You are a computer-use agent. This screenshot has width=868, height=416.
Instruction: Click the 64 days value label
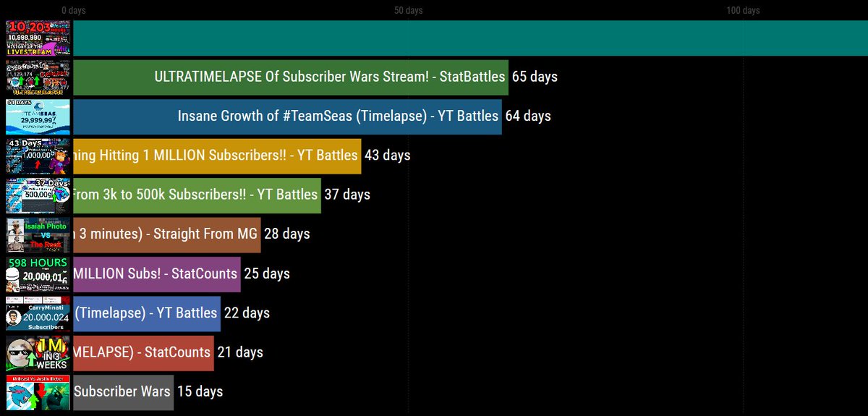tap(528, 116)
